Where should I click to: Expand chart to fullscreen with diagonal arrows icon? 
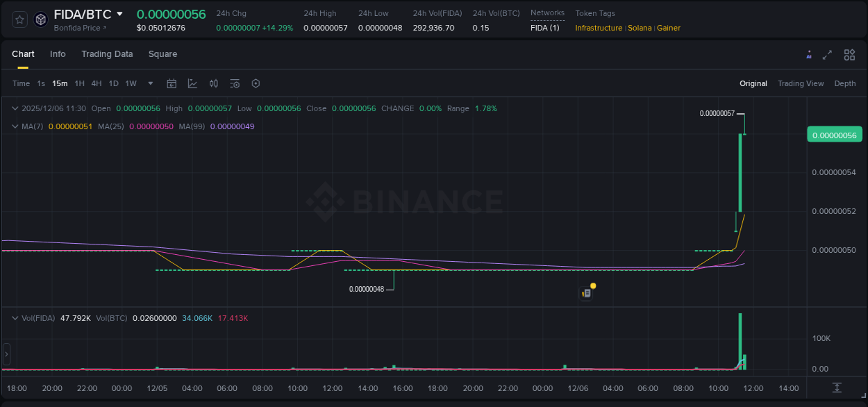point(828,54)
